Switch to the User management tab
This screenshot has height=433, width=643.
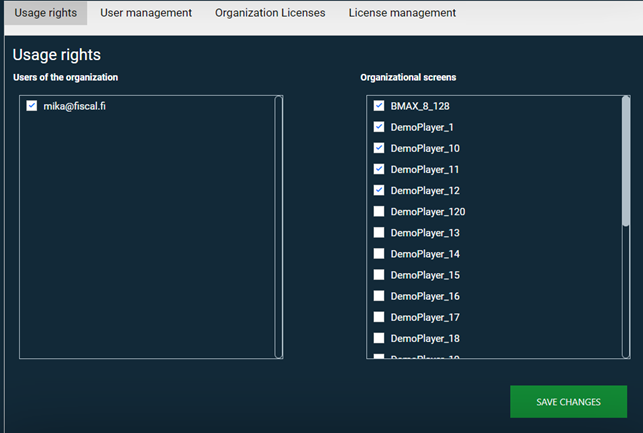click(146, 13)
